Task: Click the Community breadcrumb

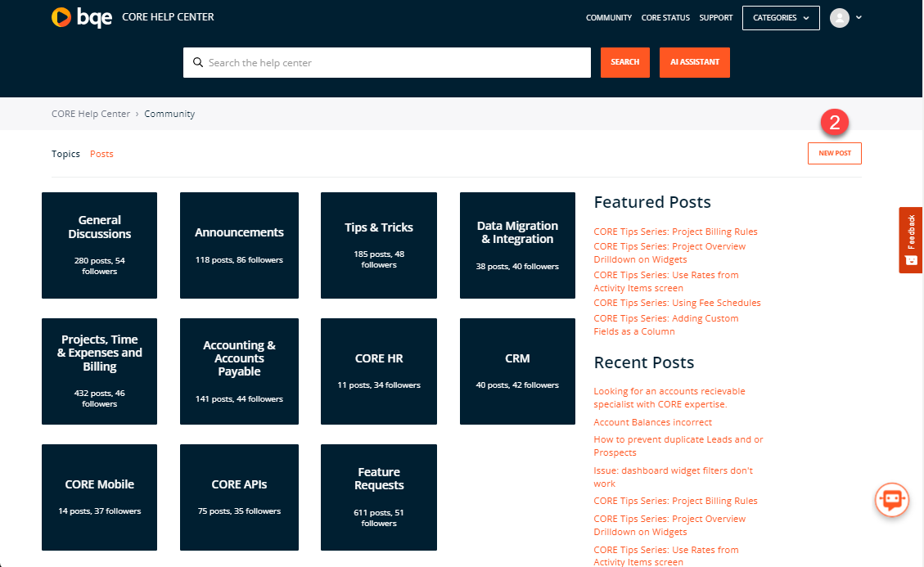Action: tap(169, 114)
